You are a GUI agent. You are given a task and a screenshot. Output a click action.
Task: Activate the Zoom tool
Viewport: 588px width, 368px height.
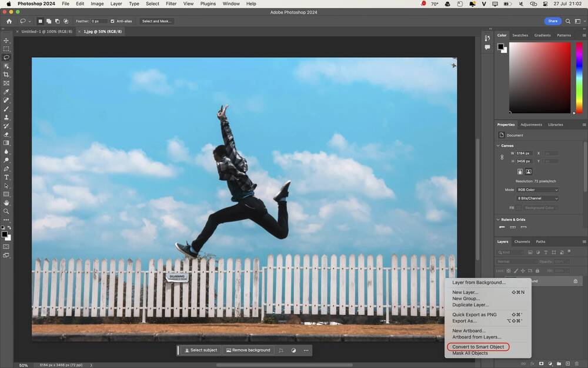pos(6,211)
